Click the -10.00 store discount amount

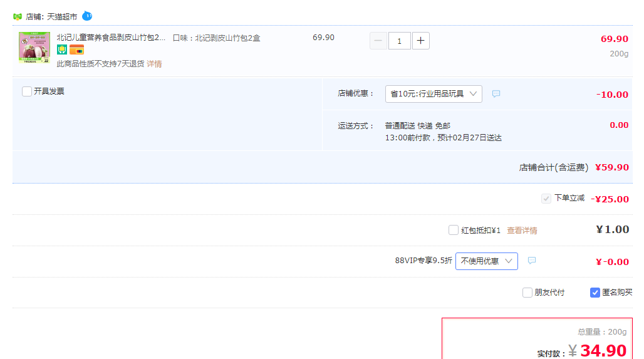pos(613,95)
